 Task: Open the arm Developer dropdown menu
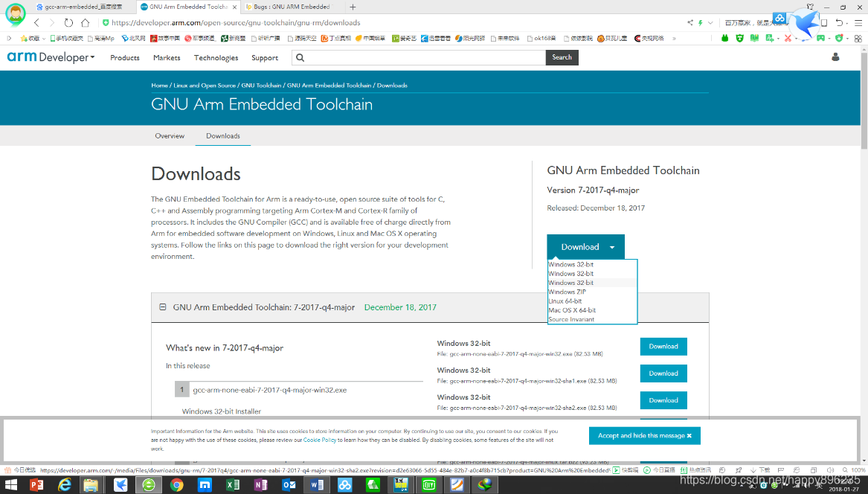click(51, 57)
